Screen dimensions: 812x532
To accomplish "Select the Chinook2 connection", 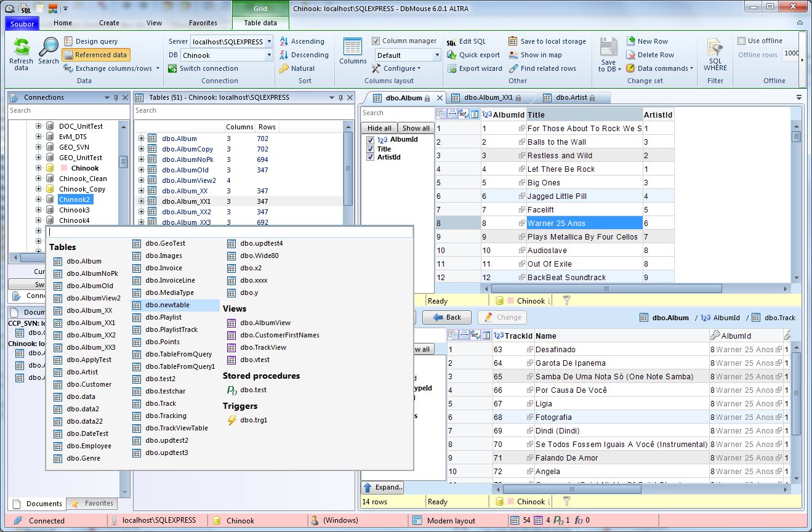I will point(74,199).
